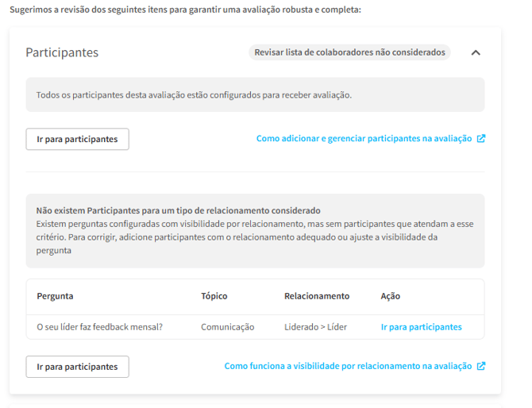The width and height of the screenshot is (532, 408).
Task: Click the 'Comunicação' topic cell
Action: click(x=227, y=326)
